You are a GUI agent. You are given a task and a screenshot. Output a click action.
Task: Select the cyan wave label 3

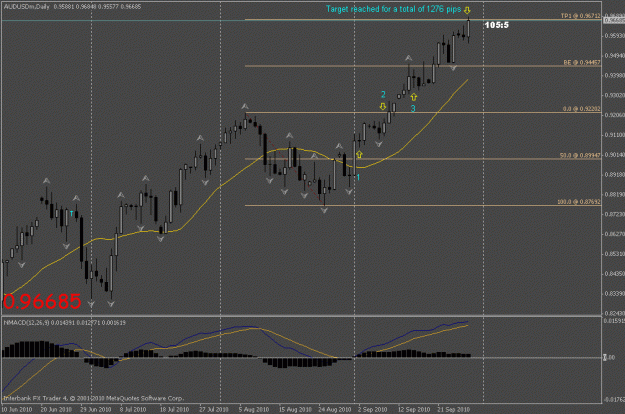click(x=413, y=108)
